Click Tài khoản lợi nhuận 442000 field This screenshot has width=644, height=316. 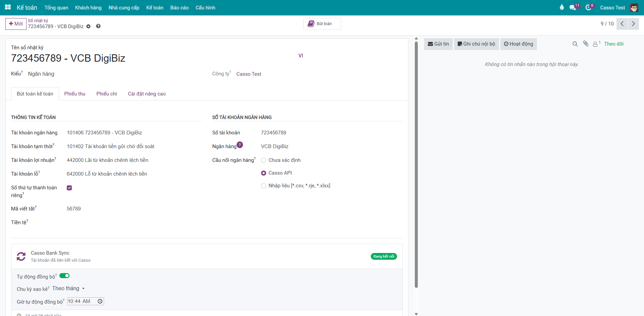107,160
